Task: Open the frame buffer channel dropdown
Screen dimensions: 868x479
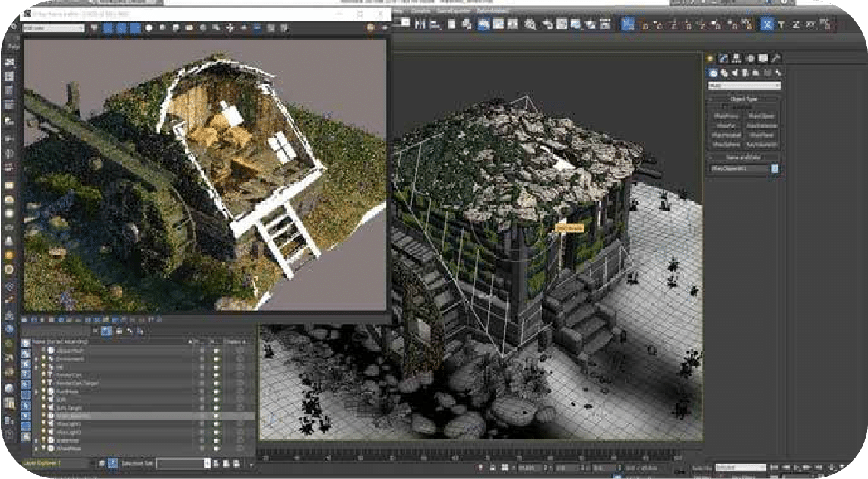Action: (x=53, y=27)
